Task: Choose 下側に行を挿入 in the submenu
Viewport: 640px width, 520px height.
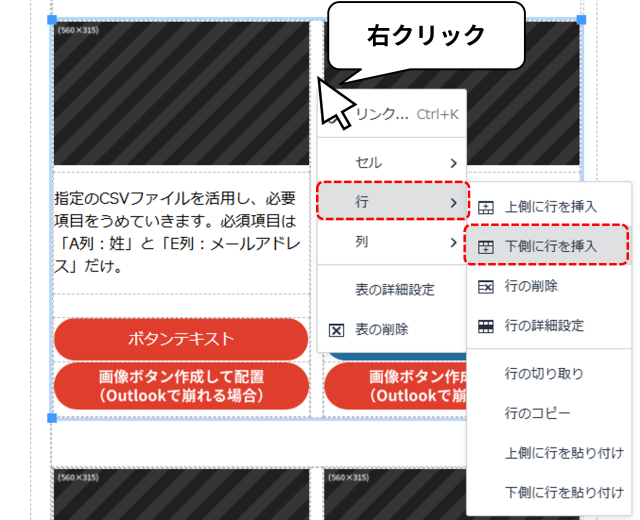Action: coord(549,246)
